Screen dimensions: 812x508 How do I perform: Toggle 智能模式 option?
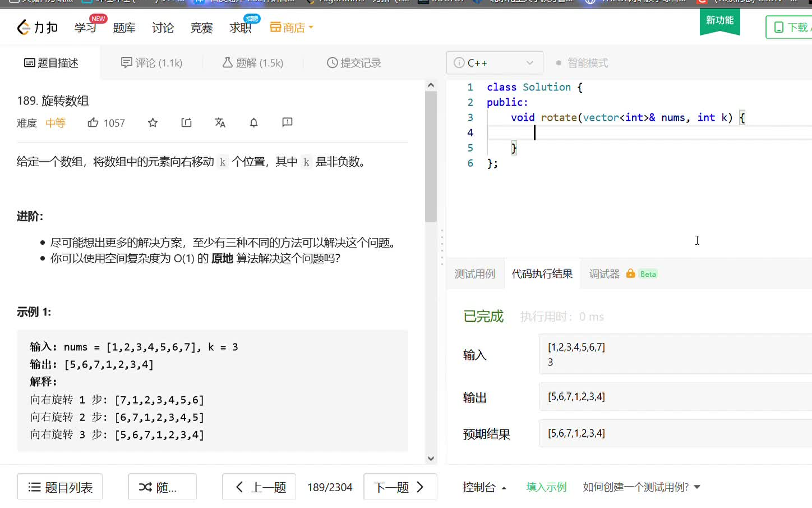tap(582, 63)
